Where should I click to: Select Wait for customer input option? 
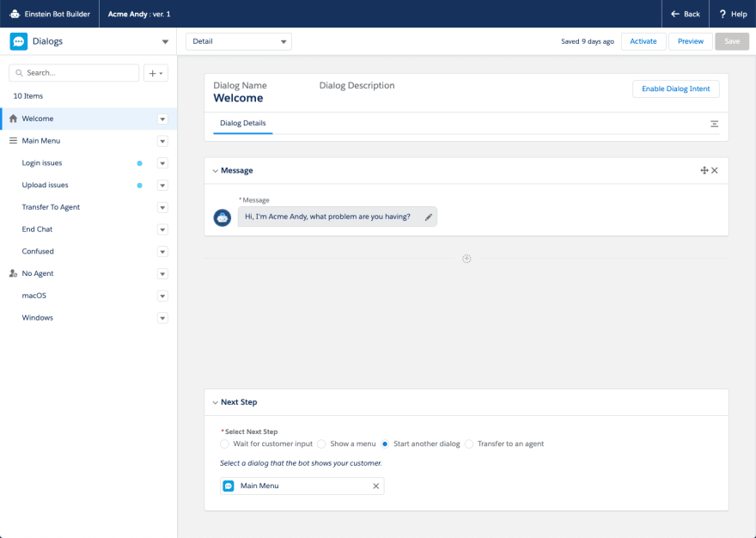[224, 444]
